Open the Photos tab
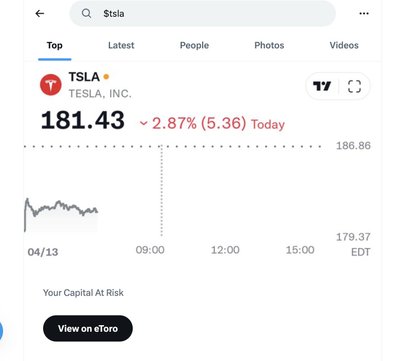The width and height of the screenshot is (400, 361). [269, 45]
